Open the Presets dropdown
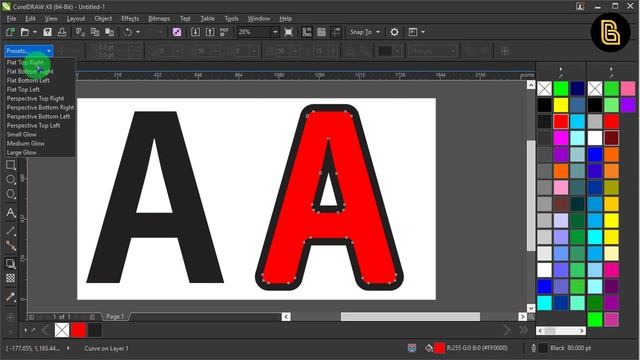 (29, 51)
